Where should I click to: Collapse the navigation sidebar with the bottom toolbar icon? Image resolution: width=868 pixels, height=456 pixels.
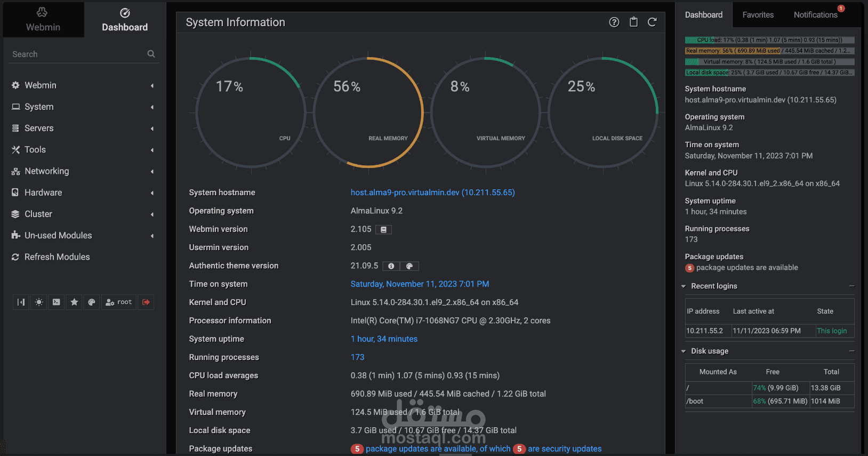coord(21,302)
